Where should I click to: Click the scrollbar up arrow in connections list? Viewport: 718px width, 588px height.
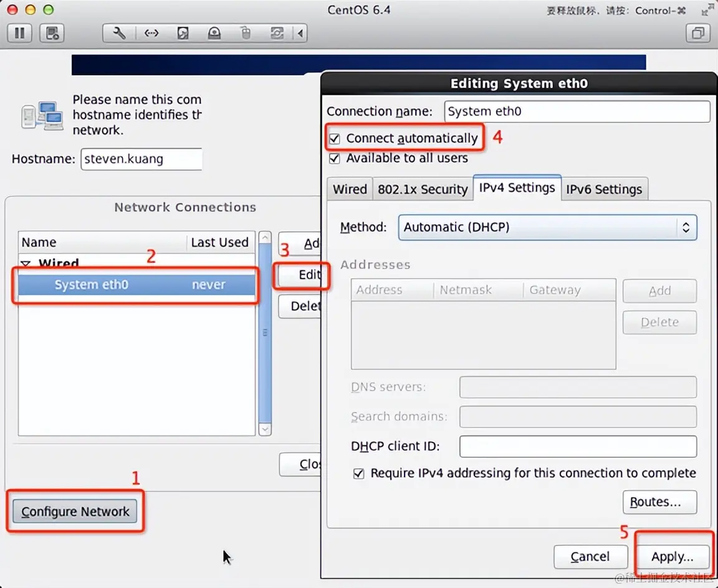point(265,237)
